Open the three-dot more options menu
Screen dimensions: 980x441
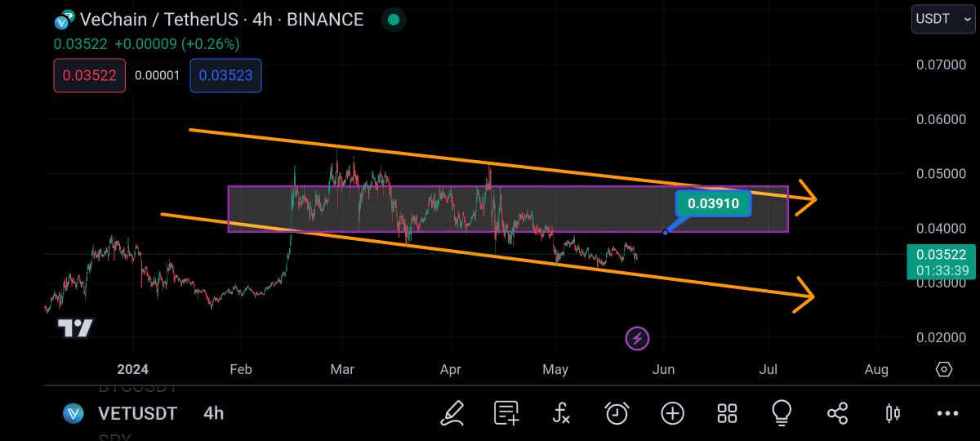tap(947, 413)
